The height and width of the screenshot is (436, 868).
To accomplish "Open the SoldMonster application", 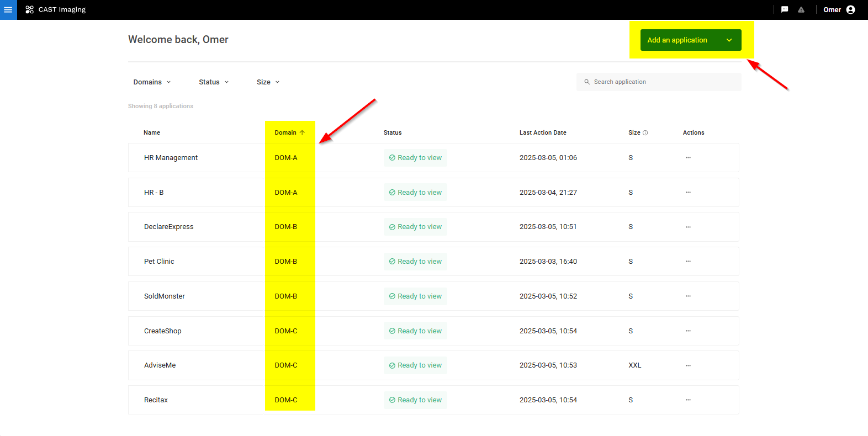I will [x=165, y=296].
